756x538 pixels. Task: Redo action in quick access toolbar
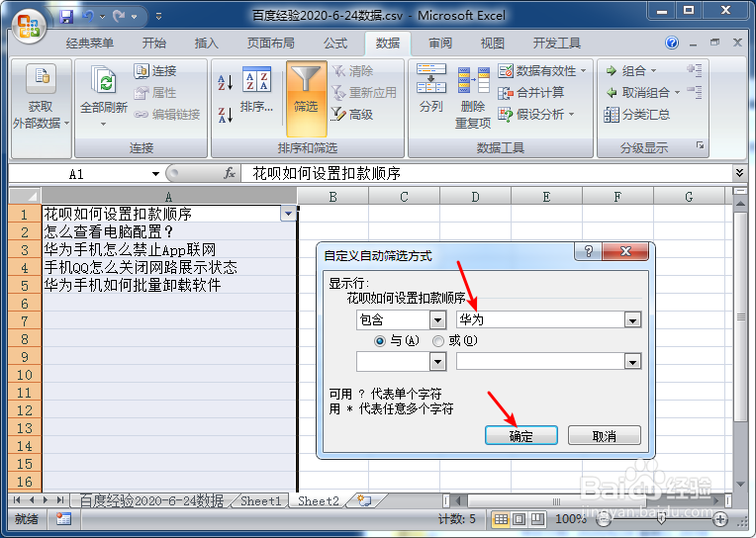119,17
